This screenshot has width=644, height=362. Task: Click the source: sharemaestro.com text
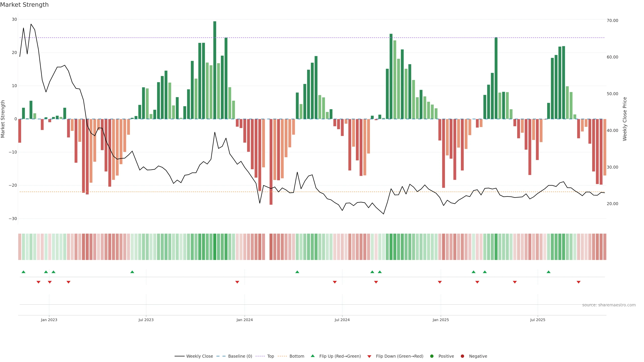coord(609,305)
